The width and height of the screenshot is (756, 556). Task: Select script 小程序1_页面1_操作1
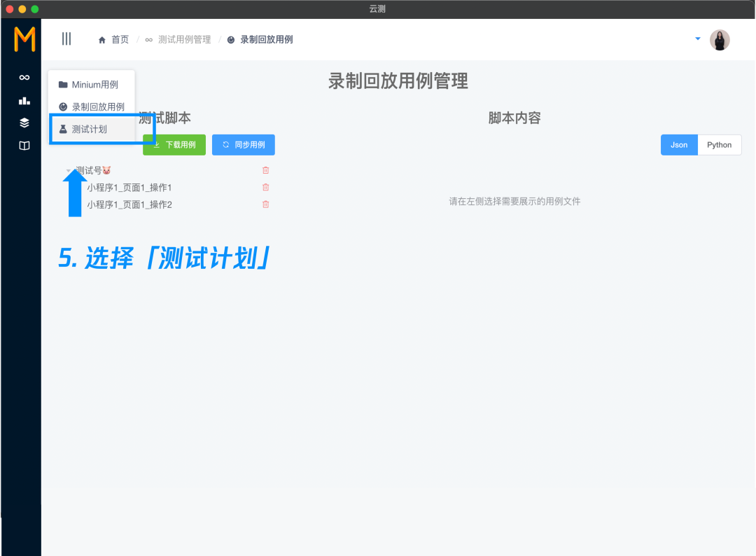(129, 188)
